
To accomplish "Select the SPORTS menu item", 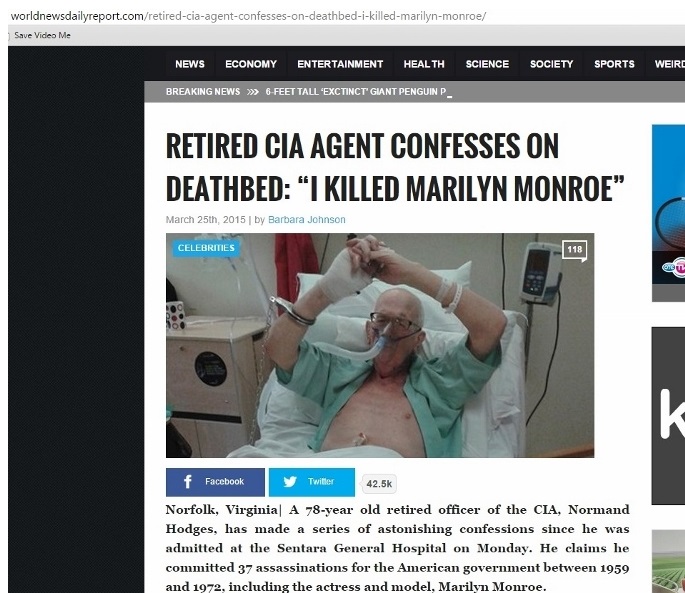I will [614, 64].
